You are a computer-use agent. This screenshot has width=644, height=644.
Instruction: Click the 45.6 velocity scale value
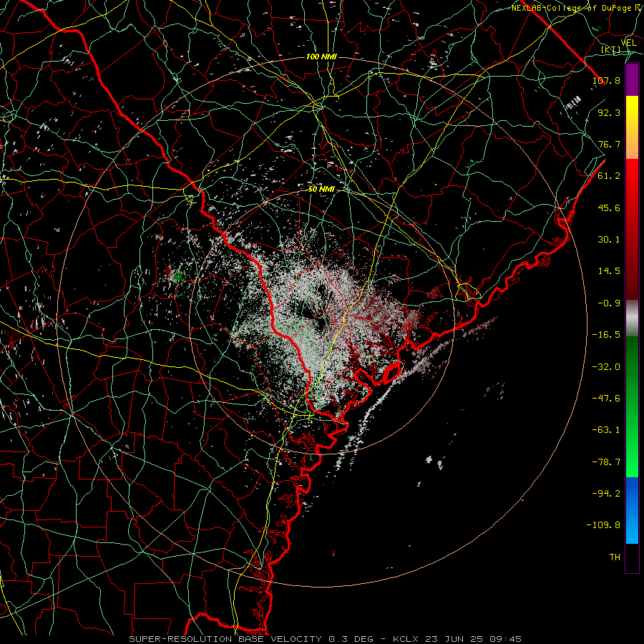coord(609,208)
